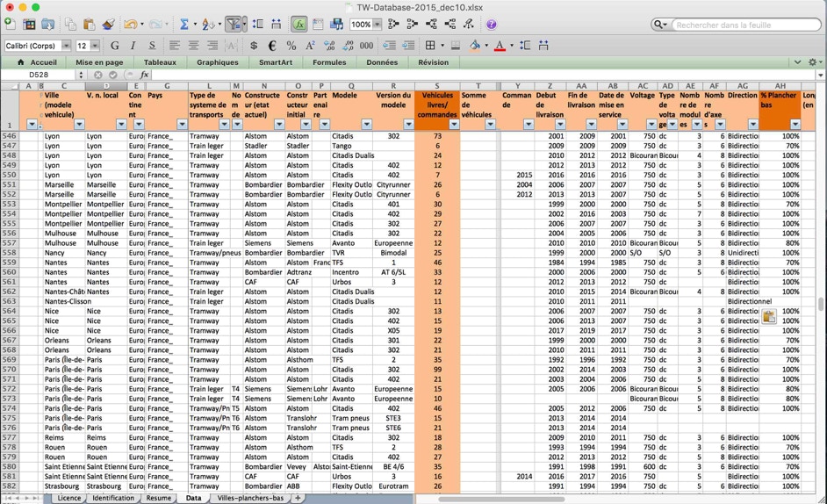The width and height of the screenshot is (827, 504).
Task: Open the filter options arrow beside funnel
Action: point(244,25)
